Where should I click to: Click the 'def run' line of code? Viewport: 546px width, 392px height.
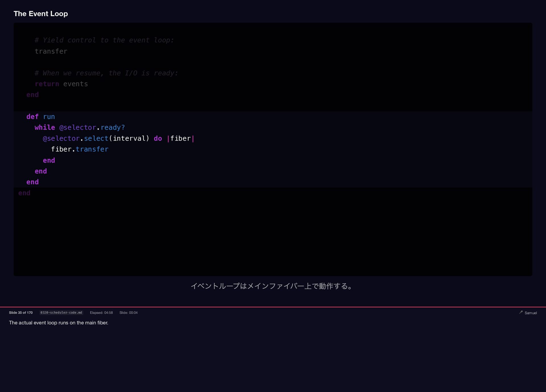coord(41,117)
